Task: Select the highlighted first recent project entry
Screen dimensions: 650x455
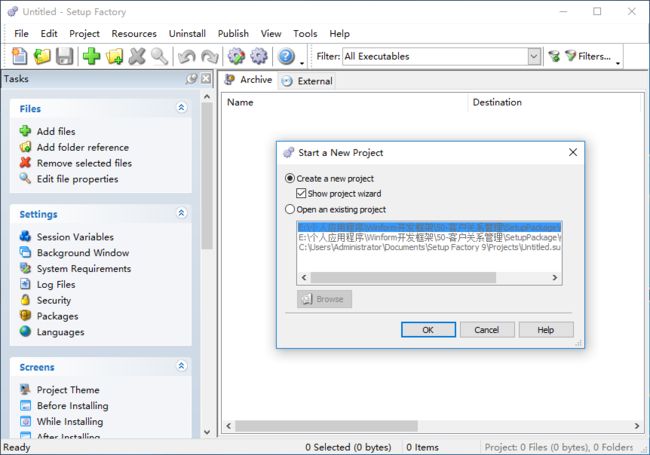Action: pos(429,228)
